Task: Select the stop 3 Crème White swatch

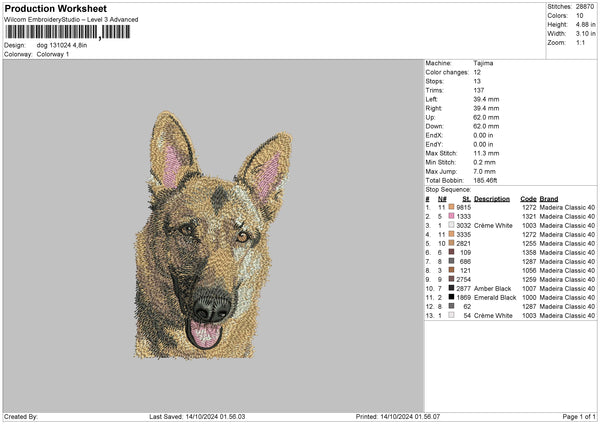Action: coord(452,225)
